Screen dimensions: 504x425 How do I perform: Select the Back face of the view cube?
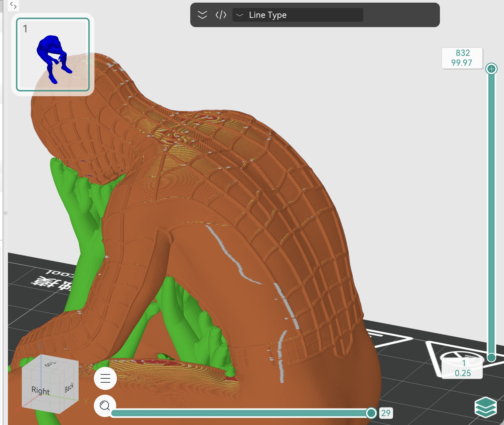69,388
